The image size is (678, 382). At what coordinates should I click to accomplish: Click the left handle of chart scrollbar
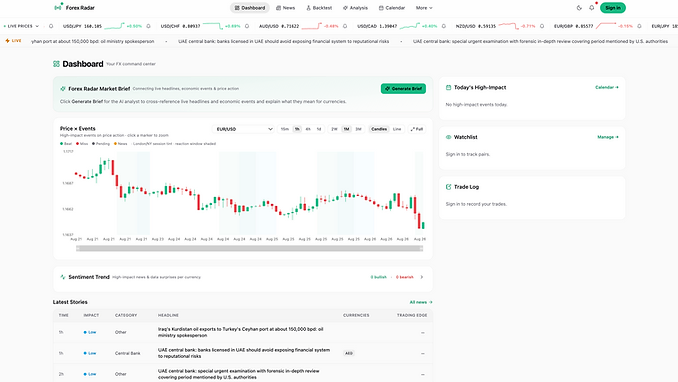tap(78, 248)
